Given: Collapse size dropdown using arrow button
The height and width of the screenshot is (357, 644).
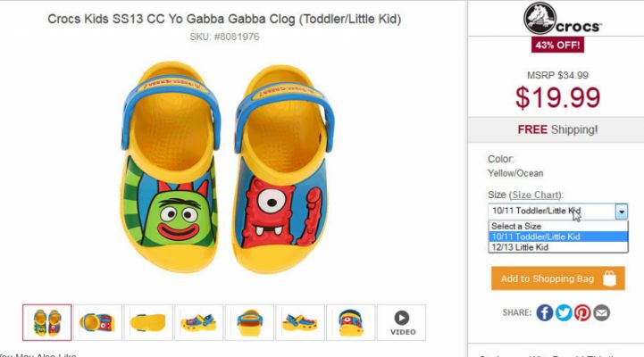Looking at the screenshot, I should click(622, 212).
